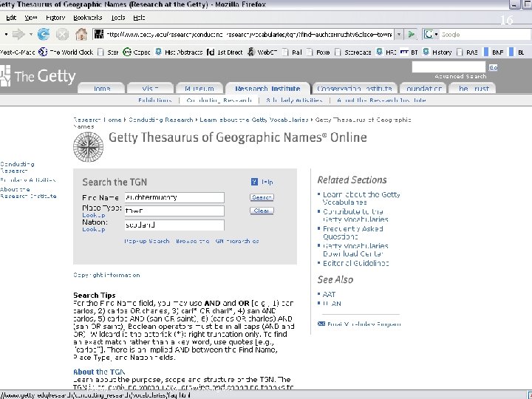Screen dimensions: 532x399
Task: Open the BL bookmark
Action: coord(516,52)
